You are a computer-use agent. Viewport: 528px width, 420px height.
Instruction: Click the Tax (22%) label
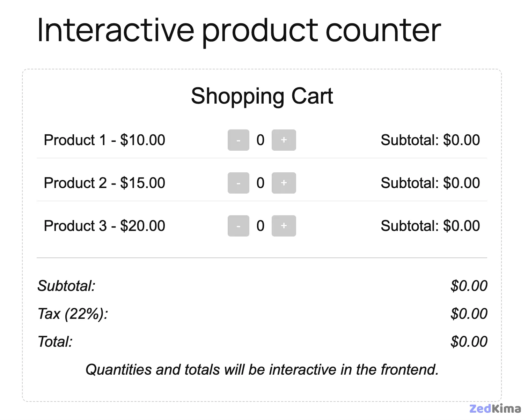73,314
